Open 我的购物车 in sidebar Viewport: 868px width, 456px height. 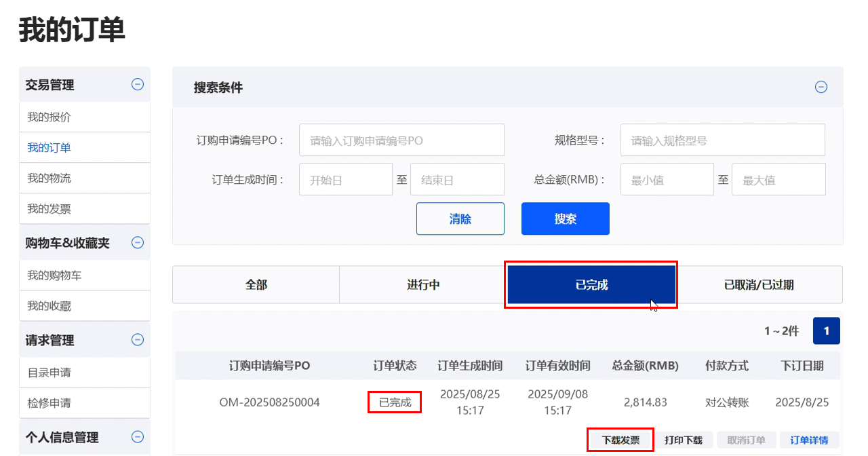[x=54, y=275]
